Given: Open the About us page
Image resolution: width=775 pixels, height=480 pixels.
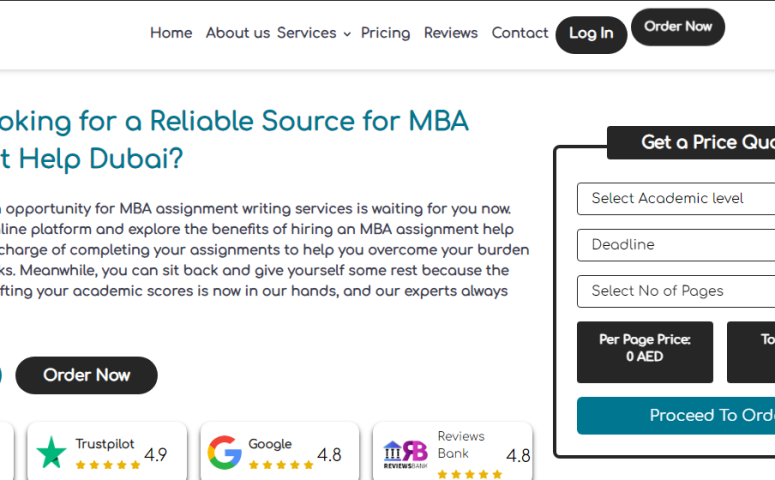Looking at the screenshot, I should click(238, 33).
